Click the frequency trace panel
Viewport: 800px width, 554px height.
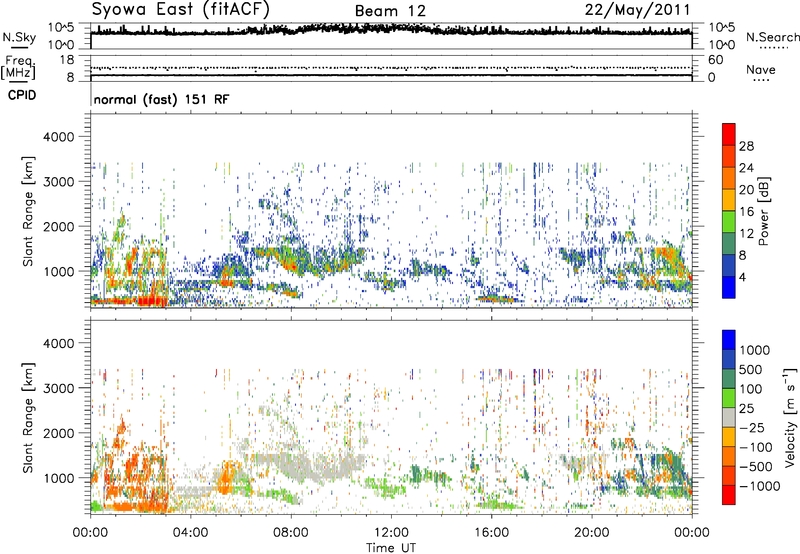pos(391,69)
